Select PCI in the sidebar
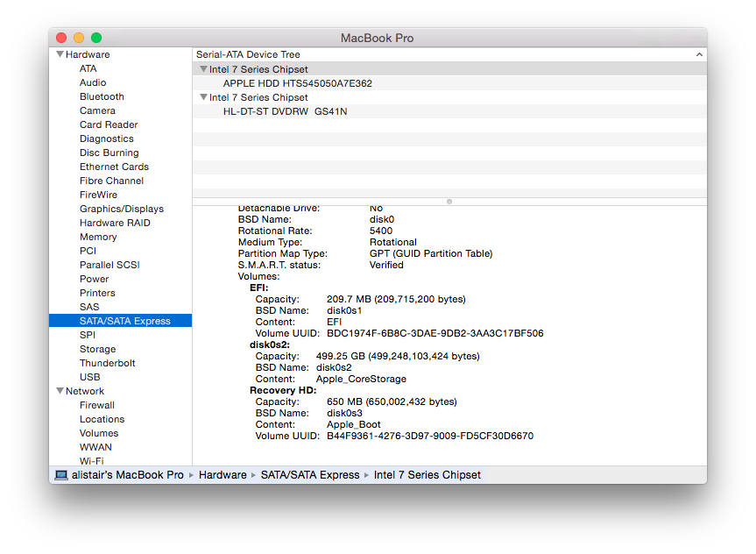This screenshot has width=756, height=554. 88,251
